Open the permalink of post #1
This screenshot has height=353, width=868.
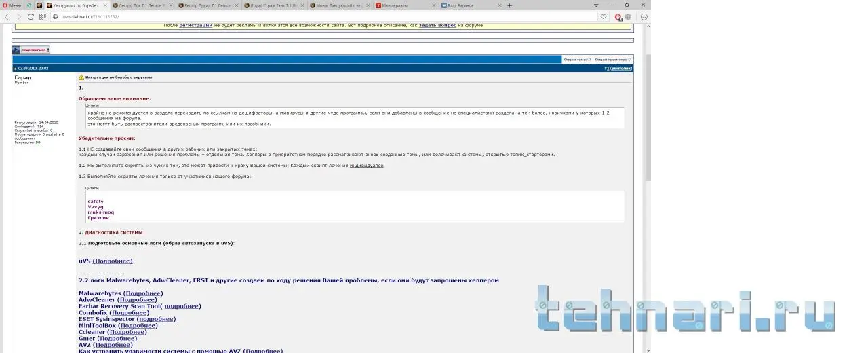point(621,68)
